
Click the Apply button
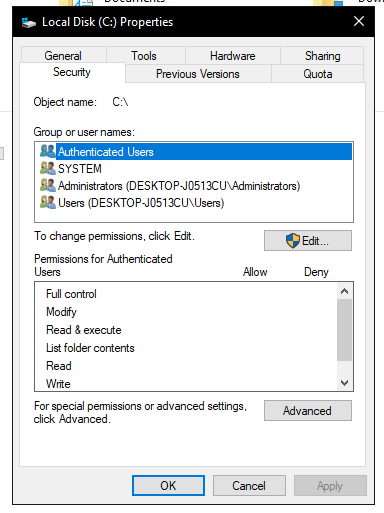[x=330, y=486]
